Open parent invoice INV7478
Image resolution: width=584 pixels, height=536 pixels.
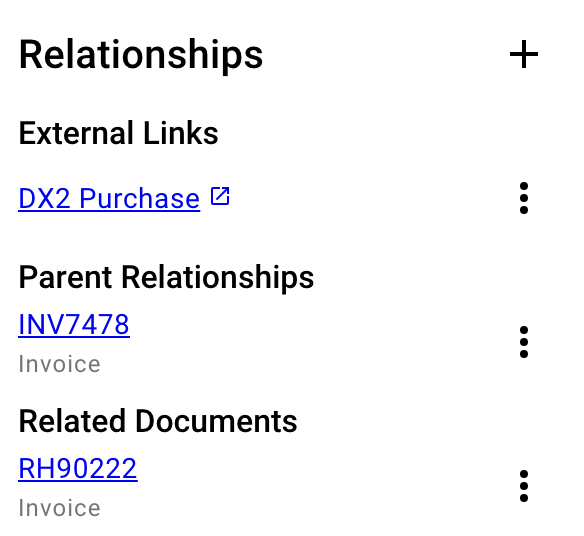point(74,324)
